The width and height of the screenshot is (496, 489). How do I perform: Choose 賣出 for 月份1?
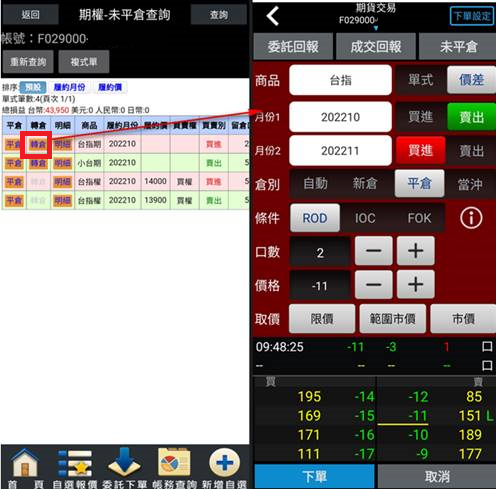click(x=471, y=117)
